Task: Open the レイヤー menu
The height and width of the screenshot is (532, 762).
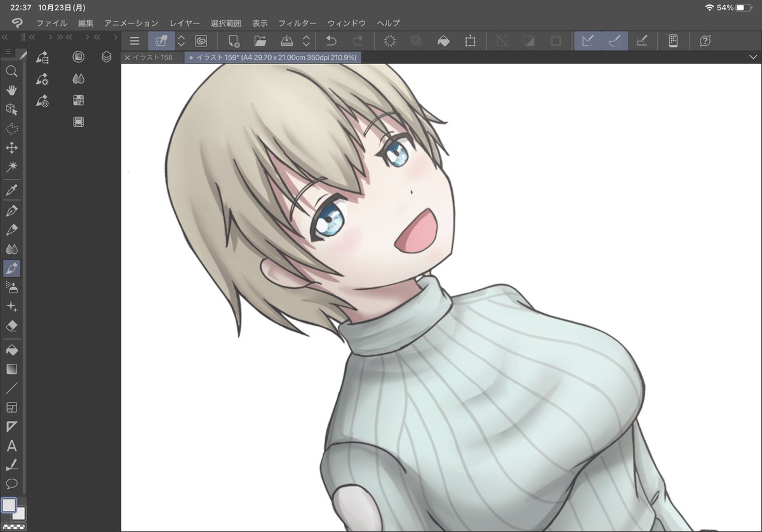Action: coord(184,23)
